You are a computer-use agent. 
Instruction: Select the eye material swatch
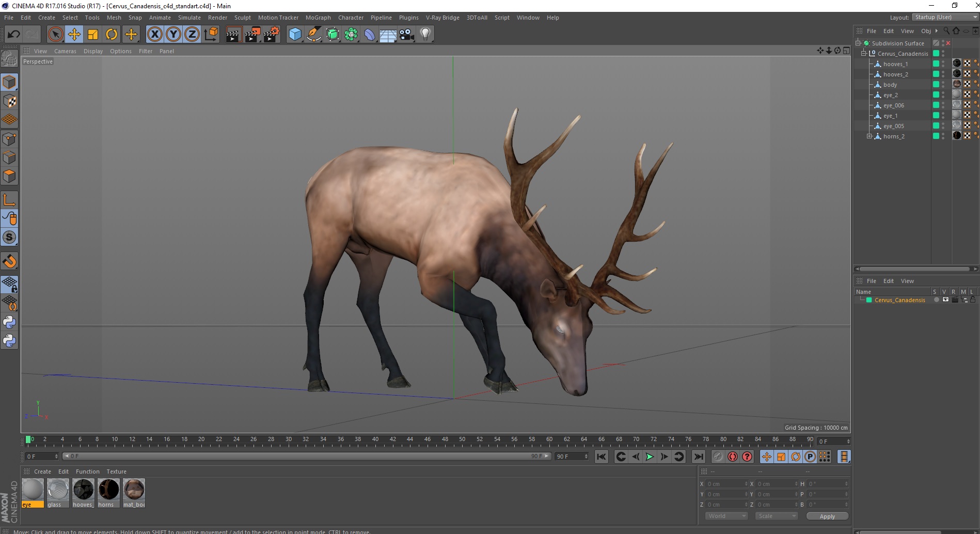(x=33, y=493)
